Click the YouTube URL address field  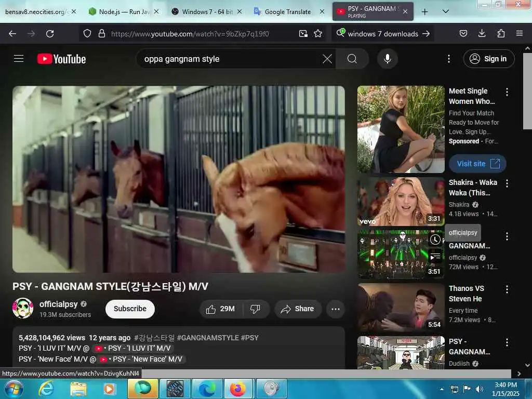click(190, 34)
